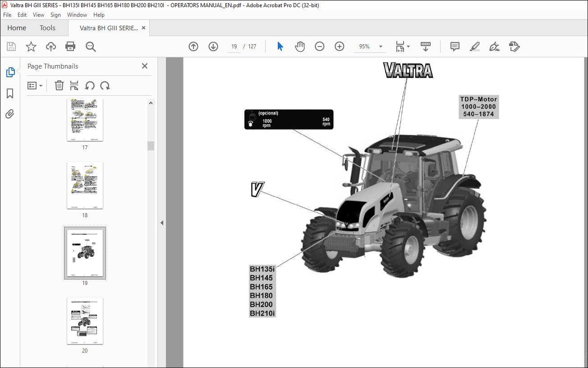Activate the selection arrow tool

pos(280,47)
